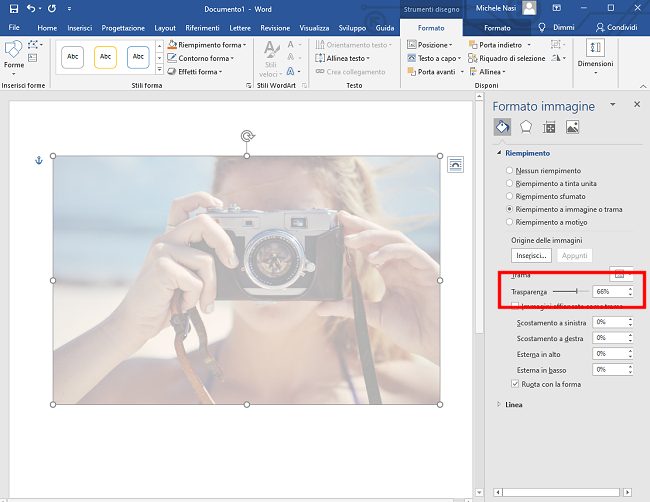Open the Layout tab
650x502 pixels.
point(165,28)
